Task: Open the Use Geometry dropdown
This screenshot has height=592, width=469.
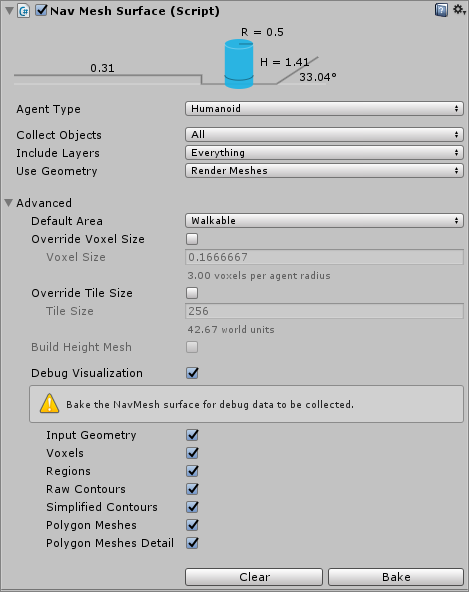Action: (x=324, y=171)
